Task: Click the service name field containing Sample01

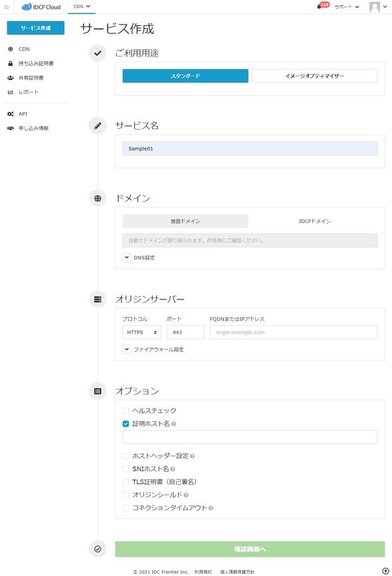Action: pyautogui.click(x=250, y=148)
